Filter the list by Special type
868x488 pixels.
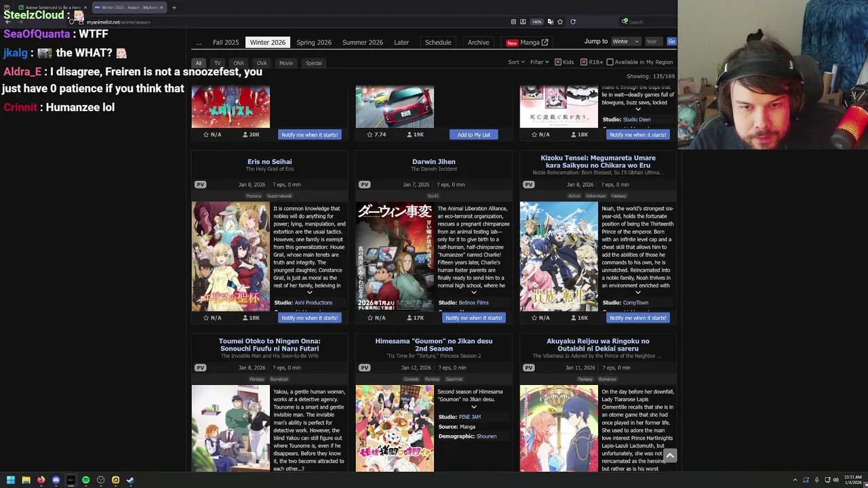click(x=313, y=63)
